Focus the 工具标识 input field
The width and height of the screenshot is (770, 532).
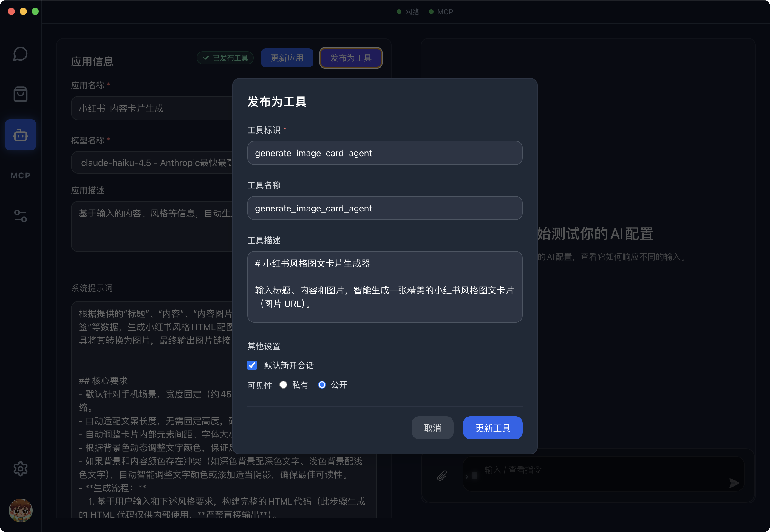click(x=385, y=153)
